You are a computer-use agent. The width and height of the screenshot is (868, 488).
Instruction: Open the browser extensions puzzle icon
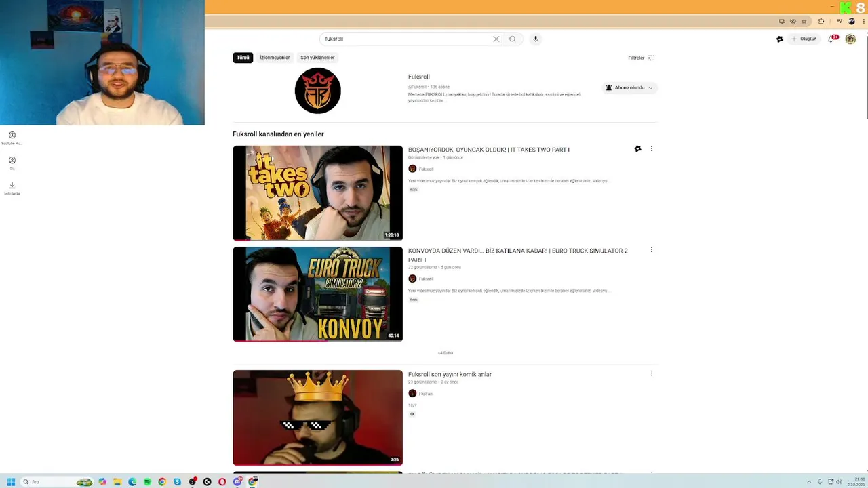(x=821, y=21)
